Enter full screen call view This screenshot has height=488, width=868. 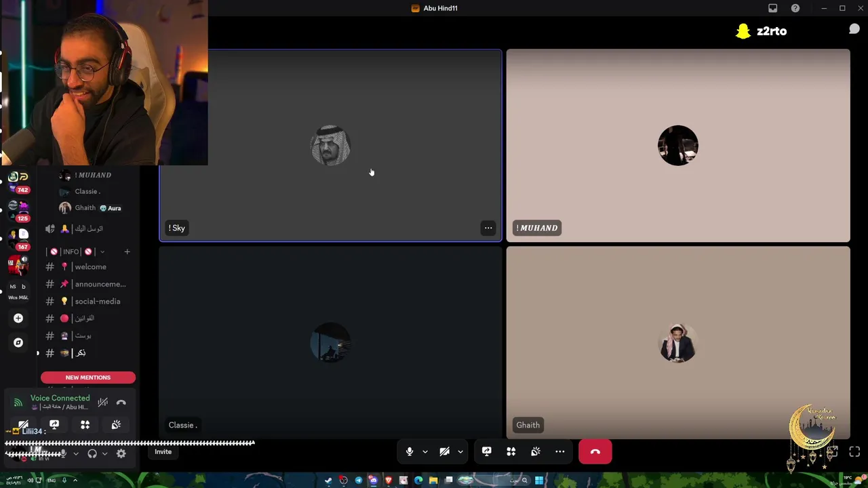click(854, 452)
